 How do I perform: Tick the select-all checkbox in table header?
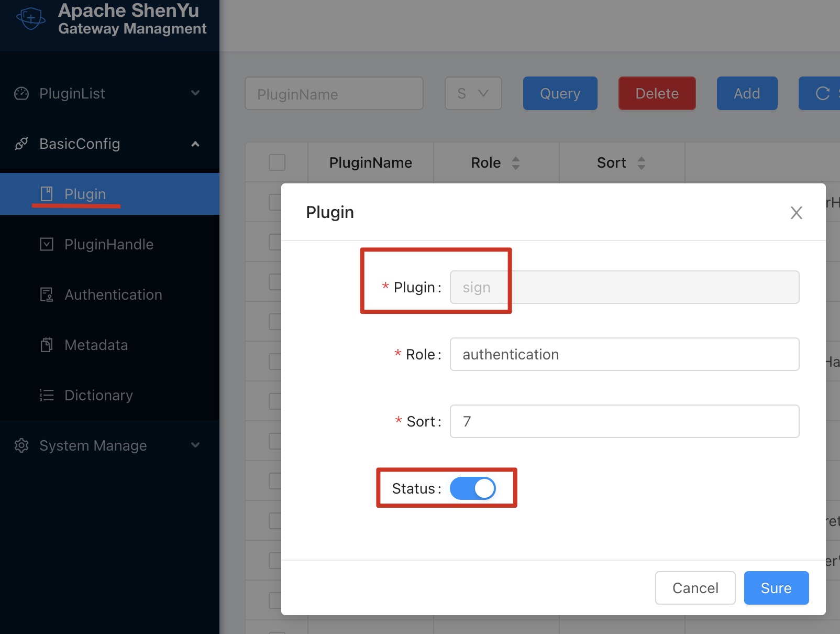277,162
